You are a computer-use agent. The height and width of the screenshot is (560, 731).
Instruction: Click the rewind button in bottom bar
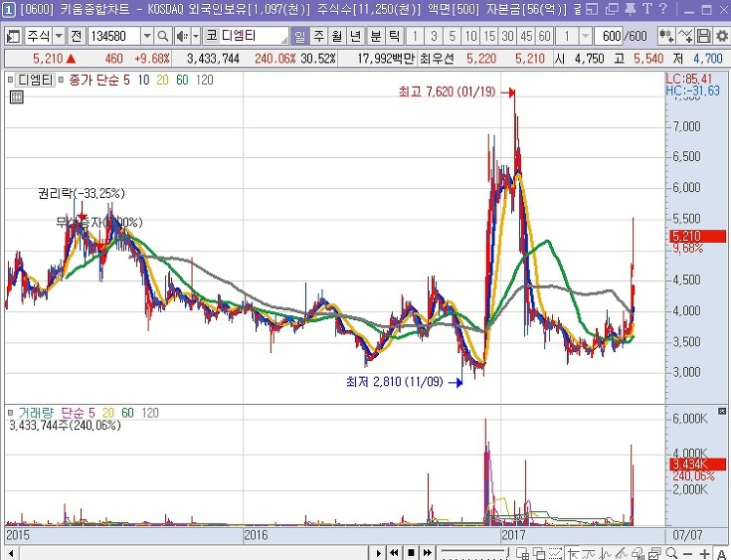pos(394,553)
